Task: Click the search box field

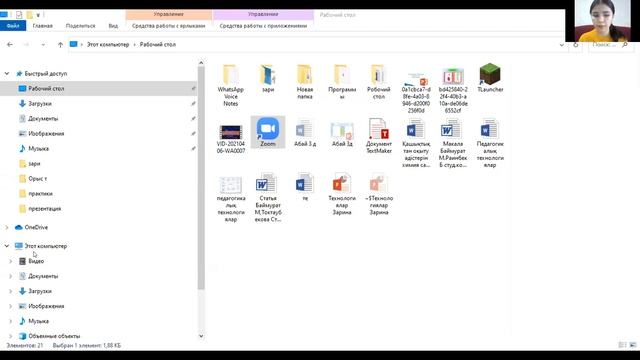Action: click(610, 44)
